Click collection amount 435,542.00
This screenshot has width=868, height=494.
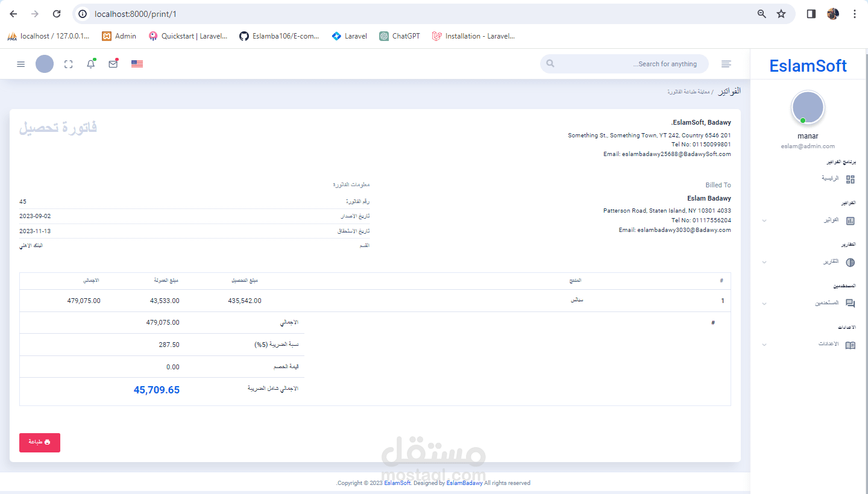245,301
